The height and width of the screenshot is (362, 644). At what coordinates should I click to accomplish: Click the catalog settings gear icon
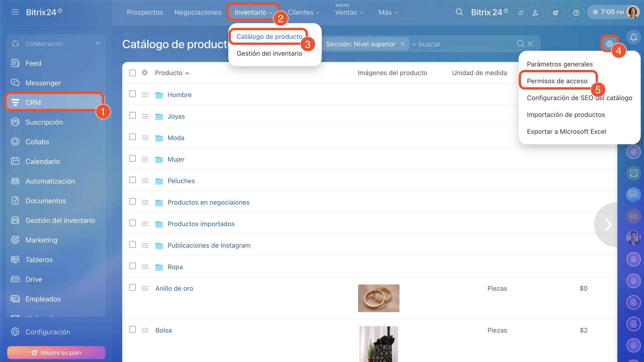pyautogui.click(x=609, y=44)
